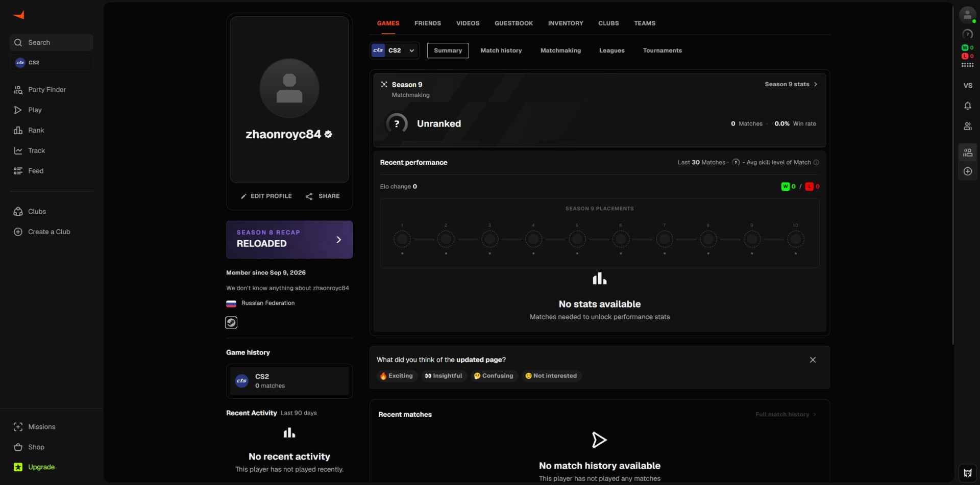Screen dimensions: 980x485
Task: Open the Party Finder page
Action: pyautogui.click(x=47, y=90)
